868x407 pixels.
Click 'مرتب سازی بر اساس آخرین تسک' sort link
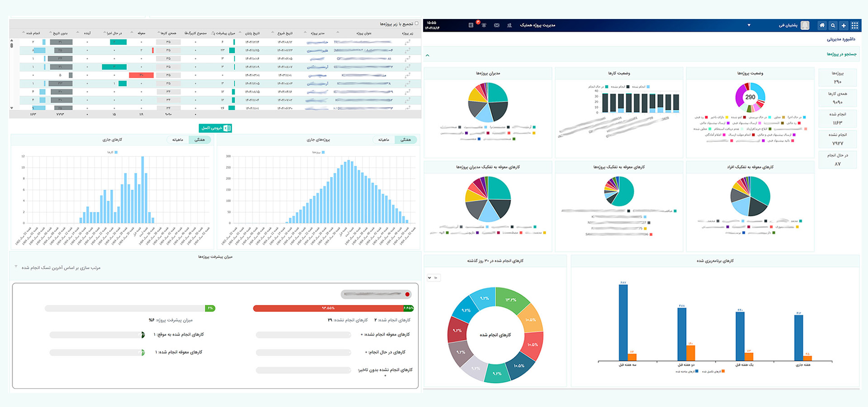[61, 268]
